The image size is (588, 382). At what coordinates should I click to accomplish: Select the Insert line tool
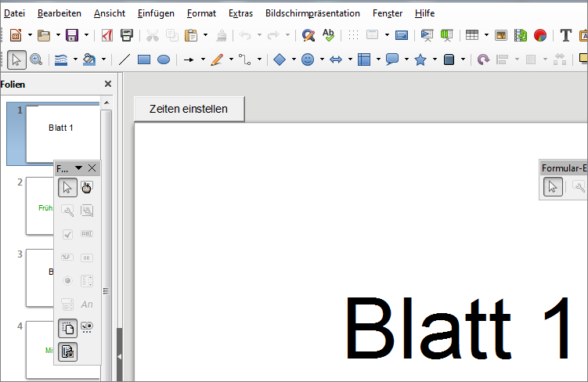point(124,59)
